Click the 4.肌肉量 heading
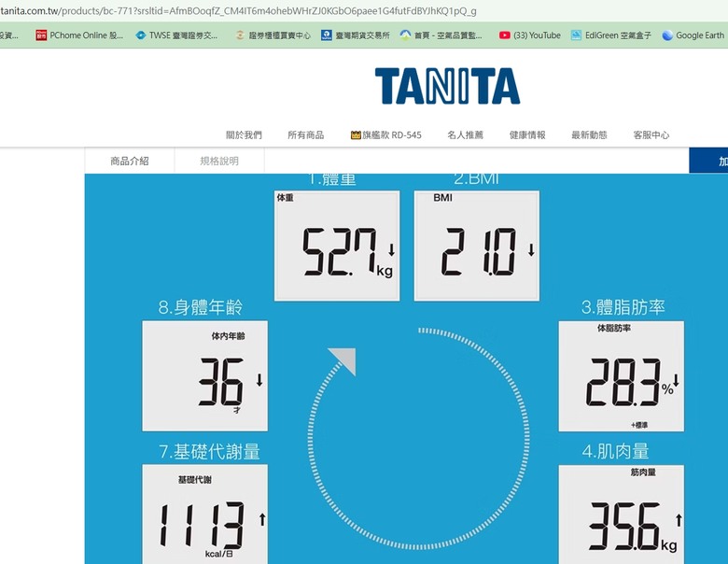The width and height of the screenshot is (728, 564). click(x=616, y=452)
